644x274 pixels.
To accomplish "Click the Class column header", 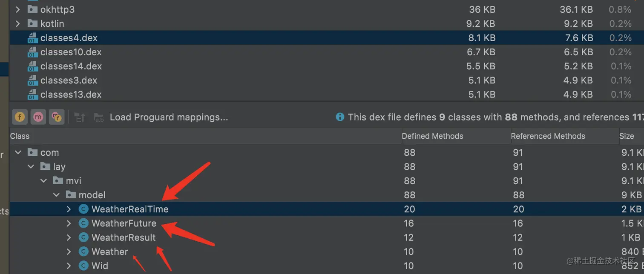I will (20, 136).
